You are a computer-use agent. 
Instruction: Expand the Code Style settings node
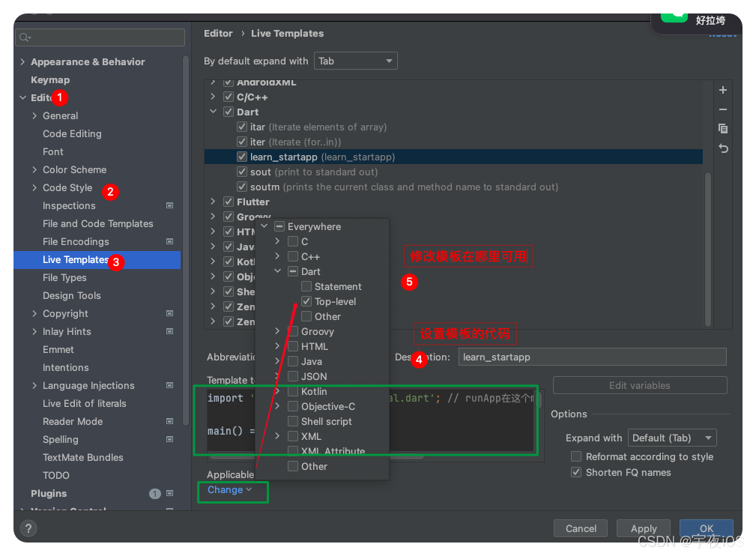click(34, 187)
